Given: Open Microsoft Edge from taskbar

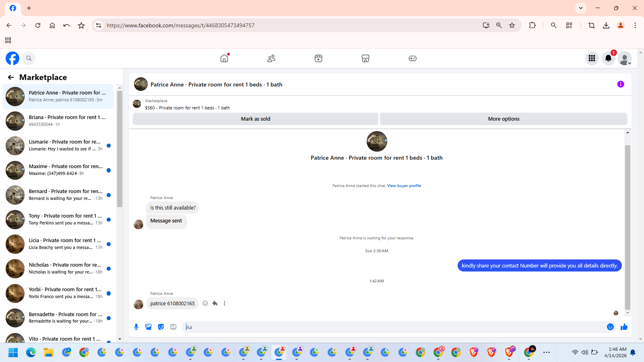Looking at the screenshot, I should (31, 352).
